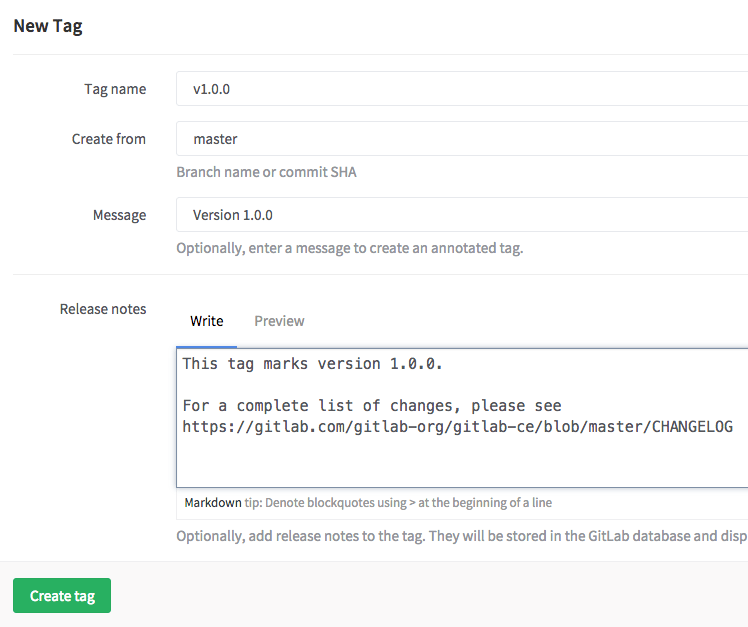Click the New Tag page heading

48,26
